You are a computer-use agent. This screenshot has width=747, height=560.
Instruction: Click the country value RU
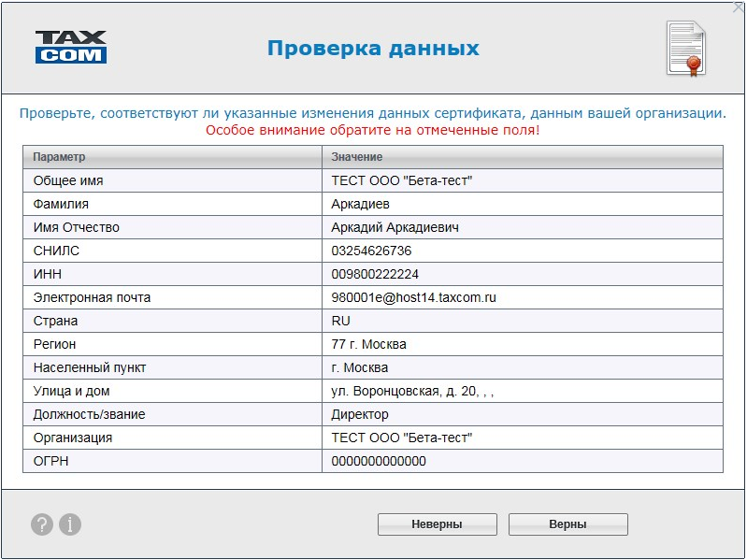point(340,321)
